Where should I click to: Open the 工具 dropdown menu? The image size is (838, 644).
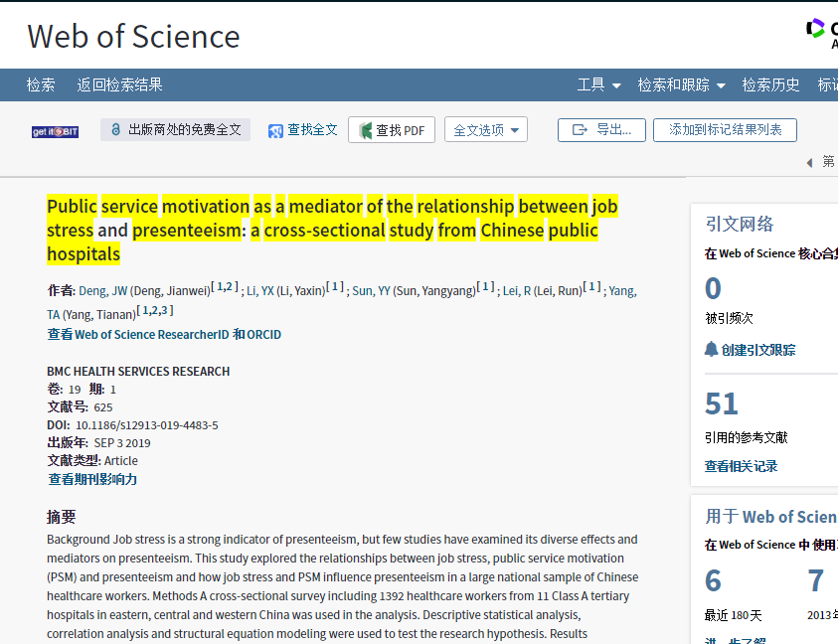click(598, 85)
